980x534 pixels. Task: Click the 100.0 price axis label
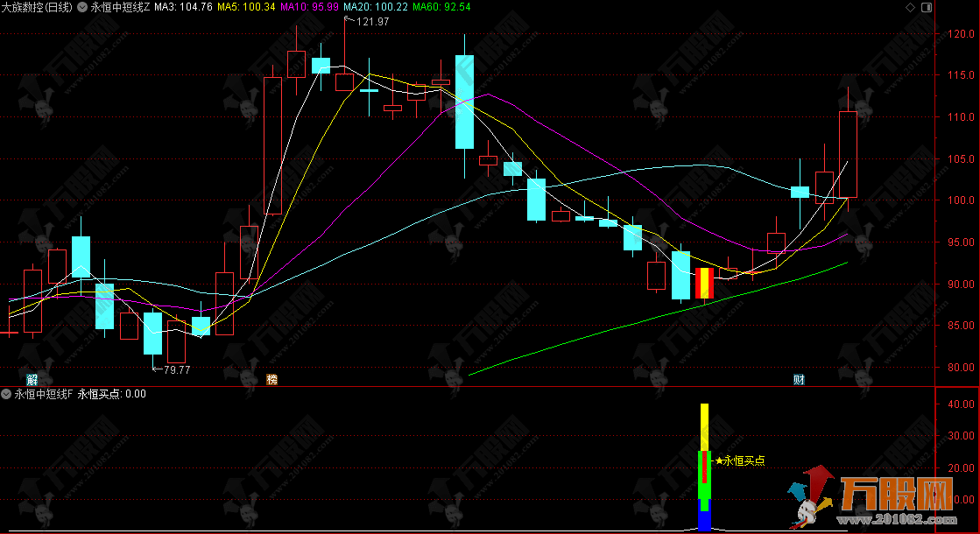click(961, 200)
